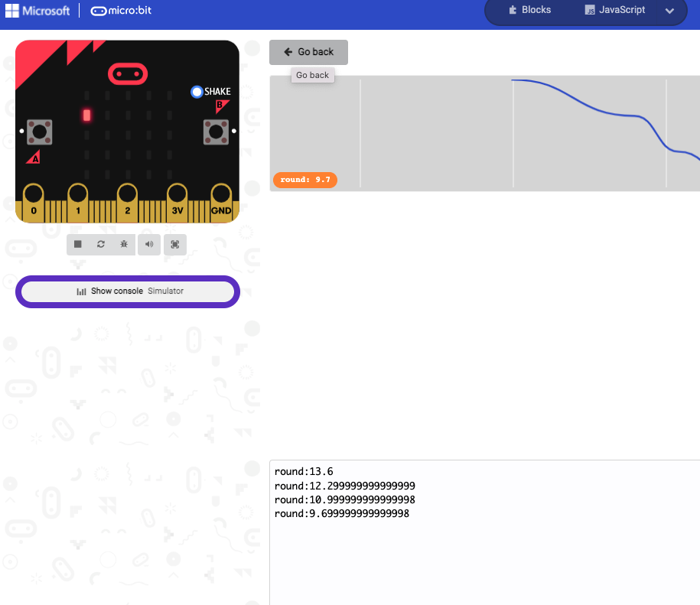700x605 pixels.
Task: Click the lit red LED on the micro:bit
Action: coord(86,115)
